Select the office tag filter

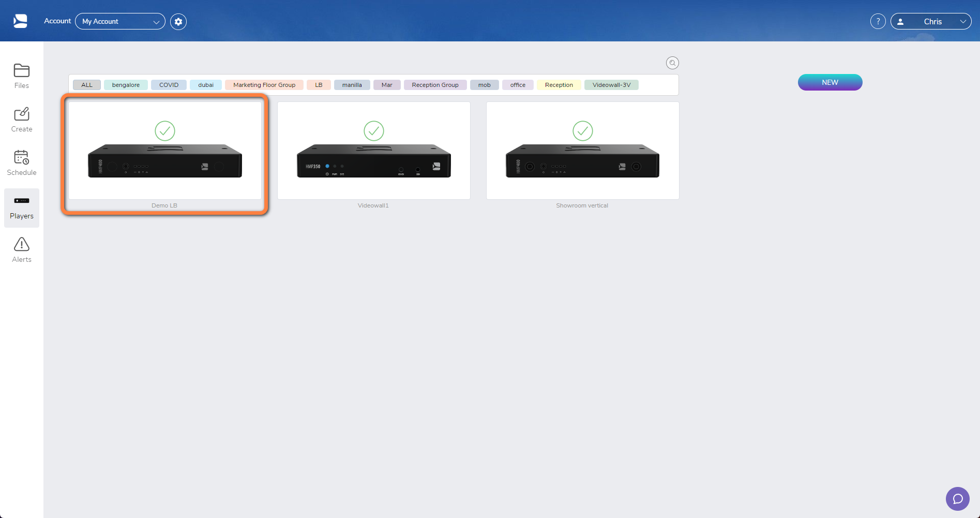518,85
